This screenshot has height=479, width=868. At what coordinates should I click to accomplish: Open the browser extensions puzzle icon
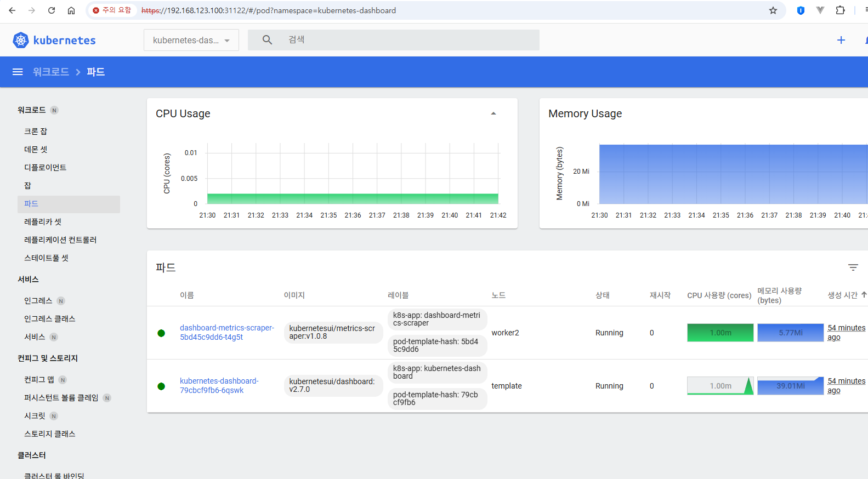pos(840,10)
